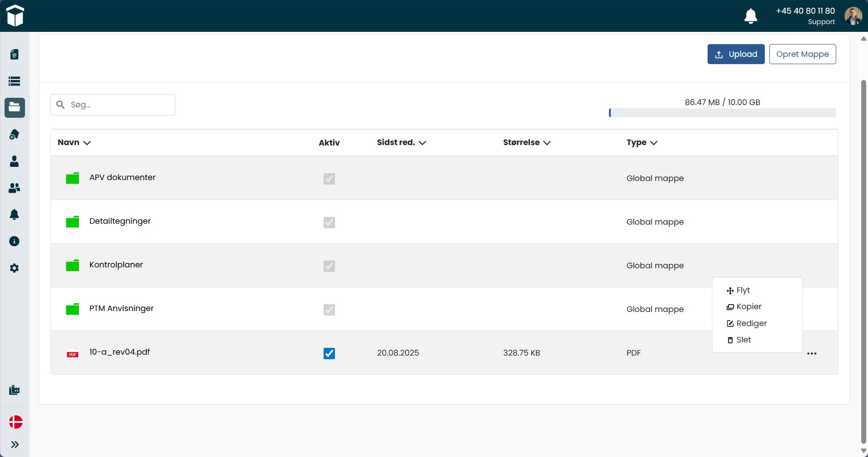The image size is (868, 457).
Task: Select Kopier from the context menu
Action: [x=748, y=306]
